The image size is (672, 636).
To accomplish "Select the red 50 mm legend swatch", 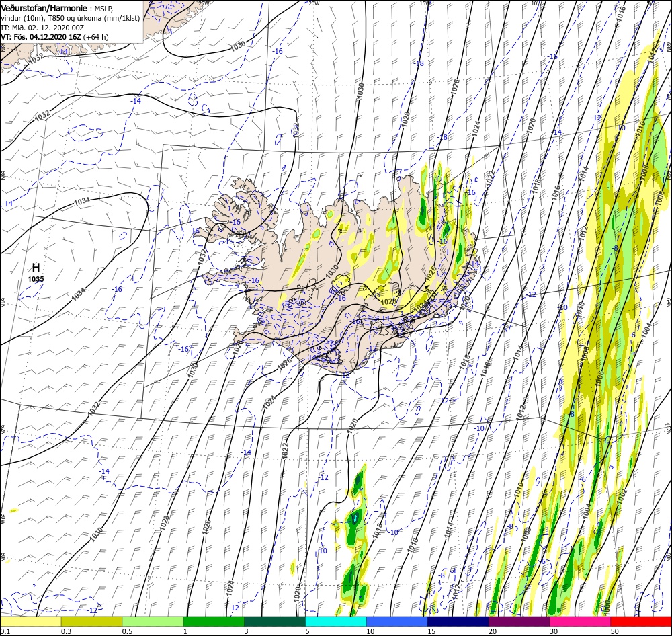I will pos(641,621).
